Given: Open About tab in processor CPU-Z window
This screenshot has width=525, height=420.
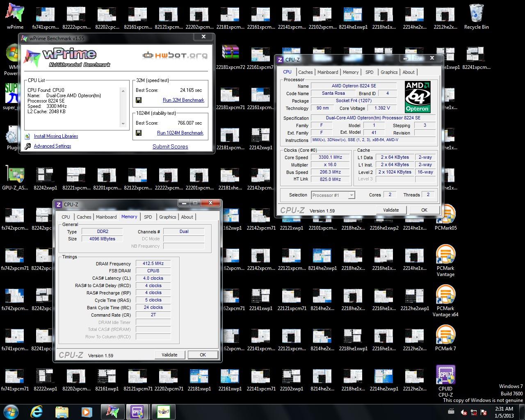Looking at the screenshot, I should 409,72.
